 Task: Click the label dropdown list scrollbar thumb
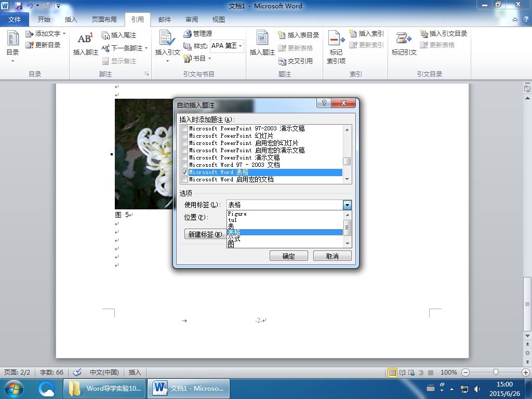[347, 228]
